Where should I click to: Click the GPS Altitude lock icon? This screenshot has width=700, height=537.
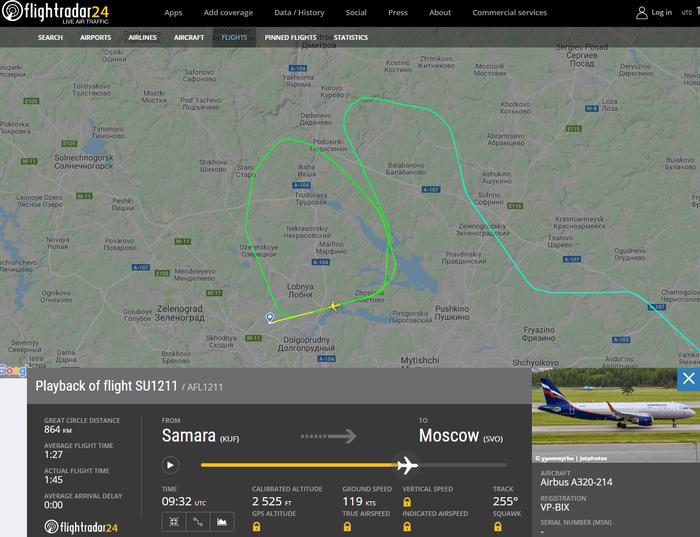click(x=256, y=527)
